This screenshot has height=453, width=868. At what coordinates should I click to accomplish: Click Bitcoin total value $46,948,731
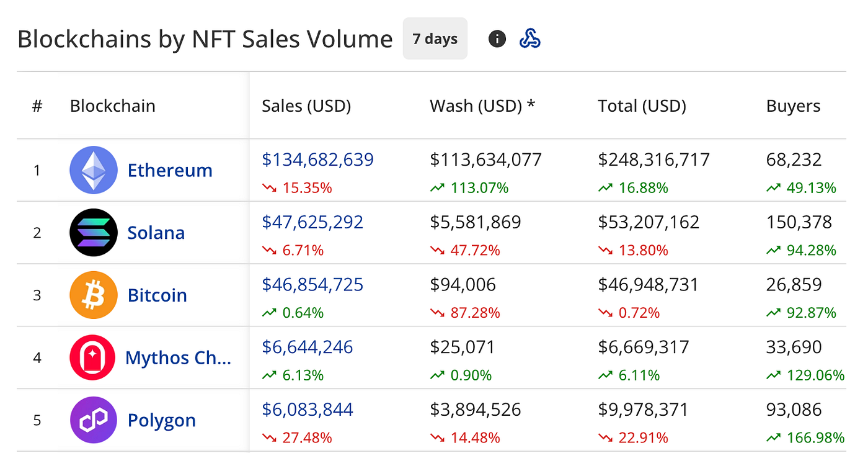649,285
